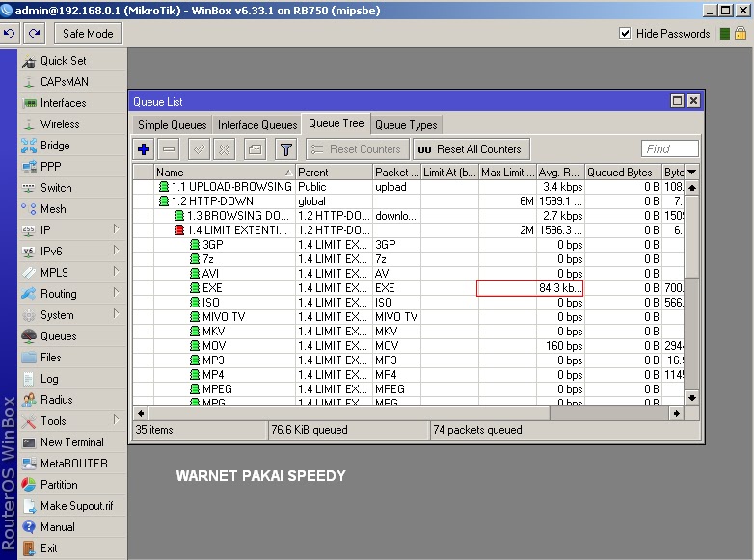Open Radius sidebar item
The width and height of the screenshot is (754, 560).
point(72,399)
